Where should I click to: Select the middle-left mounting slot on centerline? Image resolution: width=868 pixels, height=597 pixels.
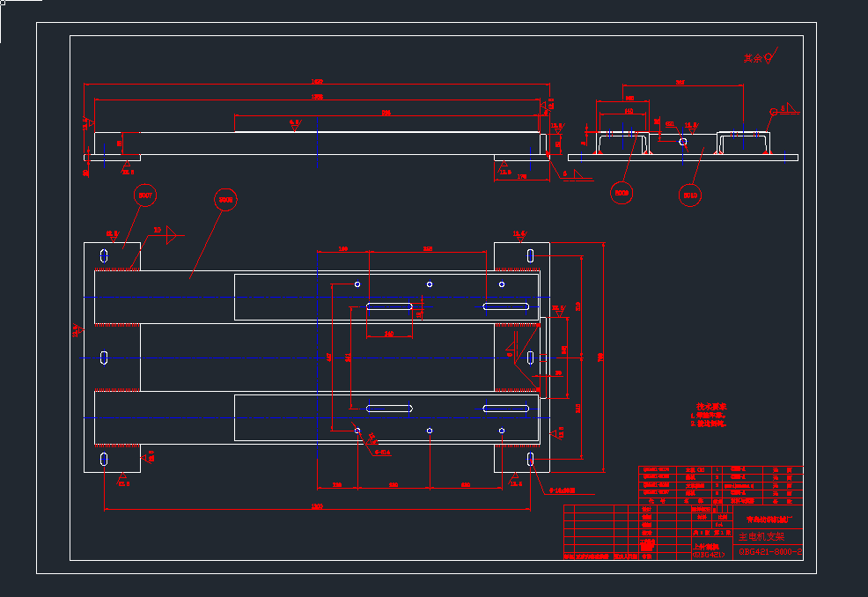click(x=105, y=357)
